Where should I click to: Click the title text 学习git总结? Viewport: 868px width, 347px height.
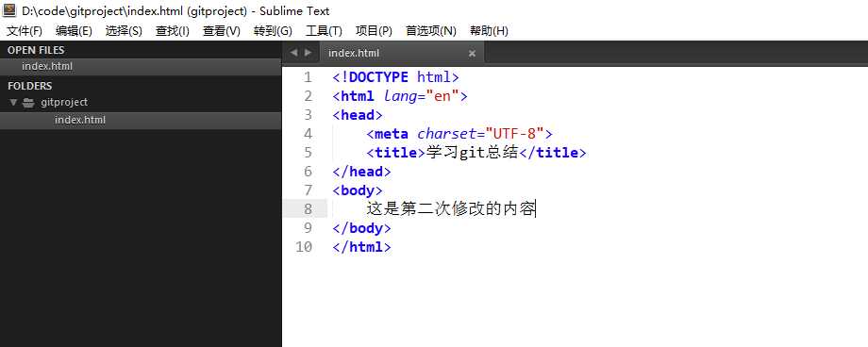click(472, 153)
